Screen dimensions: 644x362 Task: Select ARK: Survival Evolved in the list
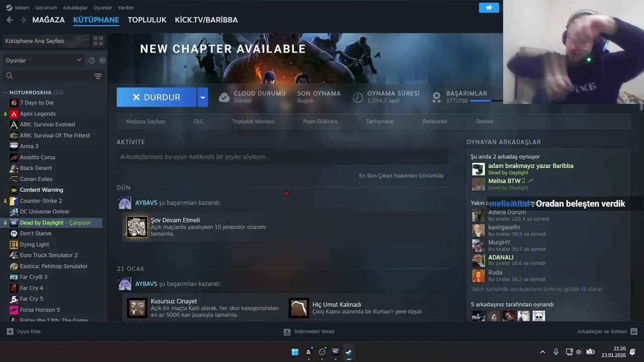click(x=47, y=124)
